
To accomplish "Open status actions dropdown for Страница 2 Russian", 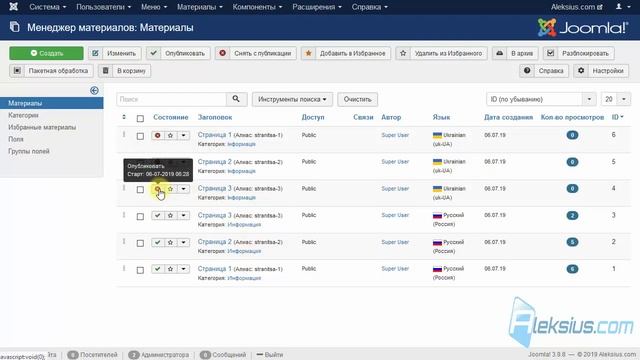I will click(x=184, y=242).
